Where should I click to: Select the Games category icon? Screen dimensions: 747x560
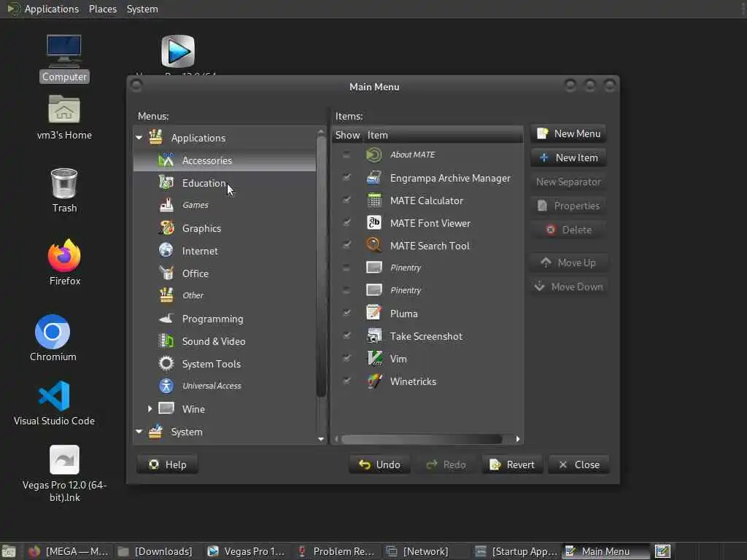click(166, 205)
